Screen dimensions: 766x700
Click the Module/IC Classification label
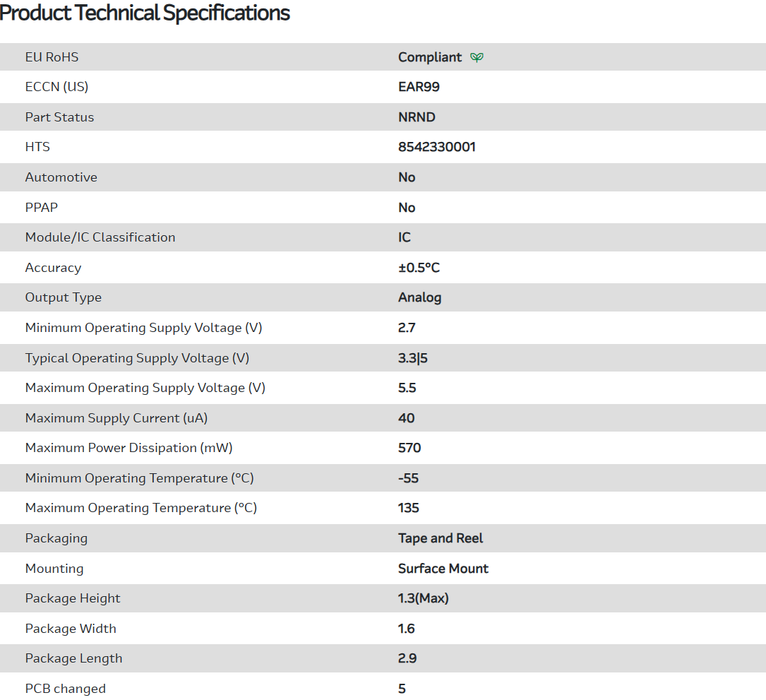100,237
